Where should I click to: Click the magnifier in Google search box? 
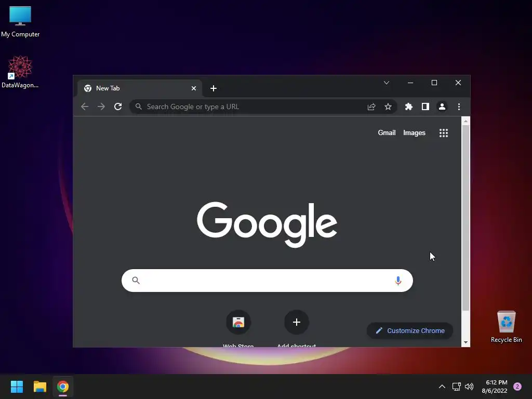[136, 280]
